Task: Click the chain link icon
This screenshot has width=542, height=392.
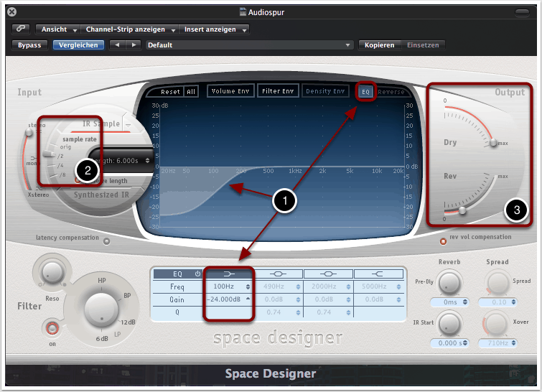Action: (21, 29)
